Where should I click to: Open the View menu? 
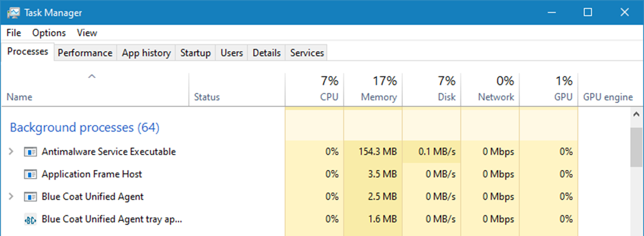(87, 33)
